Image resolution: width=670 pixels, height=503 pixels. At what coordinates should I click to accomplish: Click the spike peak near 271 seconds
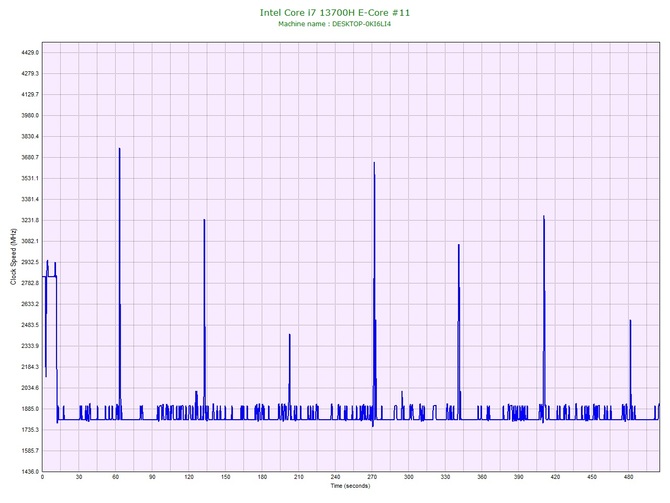tap(374, 163)
